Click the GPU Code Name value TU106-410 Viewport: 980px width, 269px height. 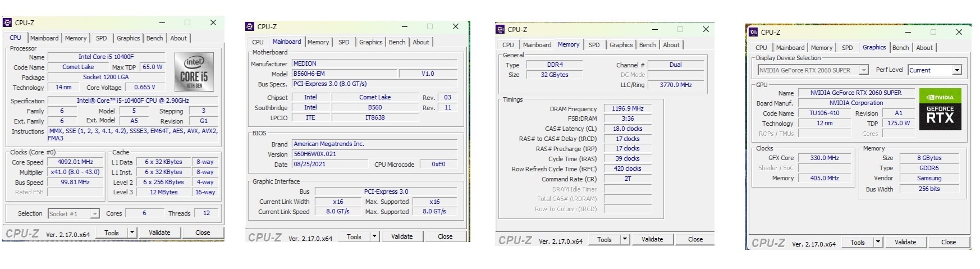824,113
